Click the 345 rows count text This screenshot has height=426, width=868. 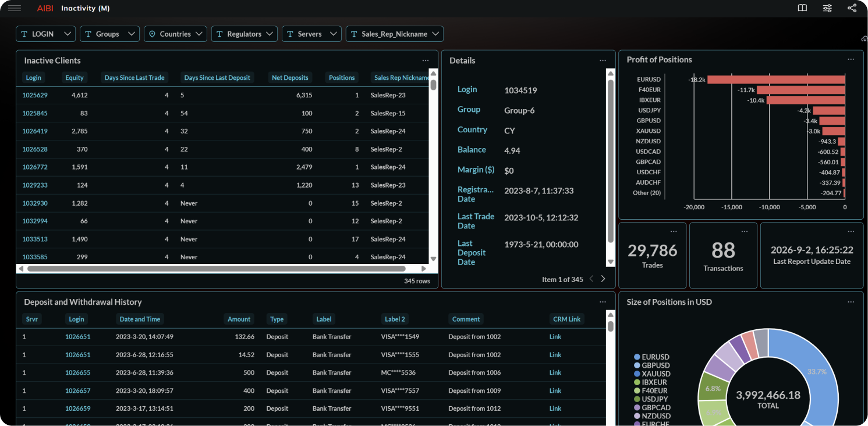coord(417,281)
